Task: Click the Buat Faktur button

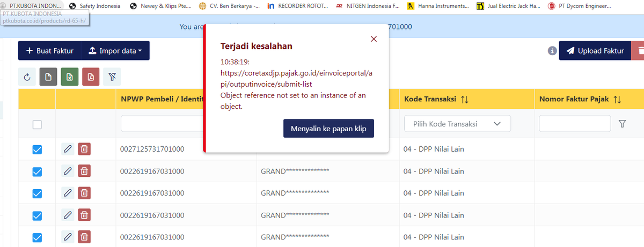Action: point(50,51)
